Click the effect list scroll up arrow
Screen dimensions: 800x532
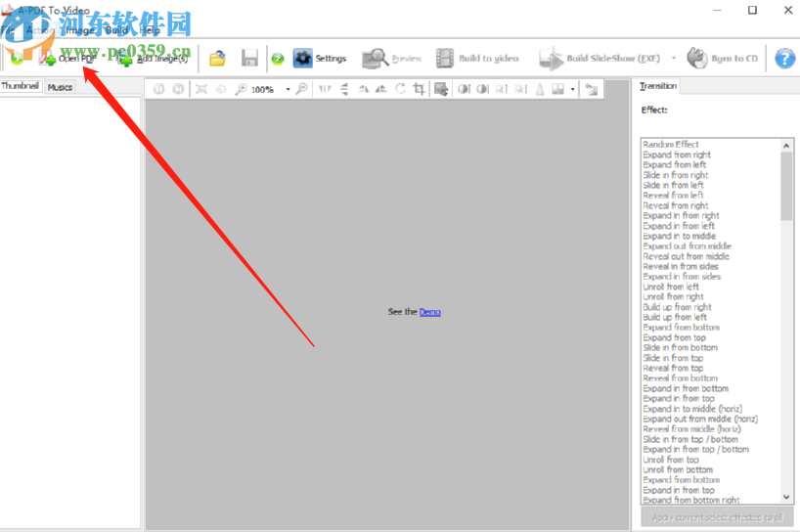click(786, 146)
